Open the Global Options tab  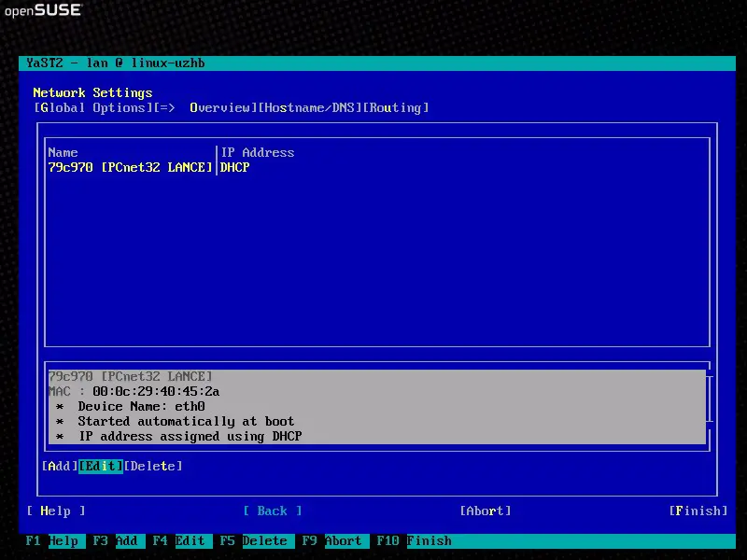tap(93, 108)
